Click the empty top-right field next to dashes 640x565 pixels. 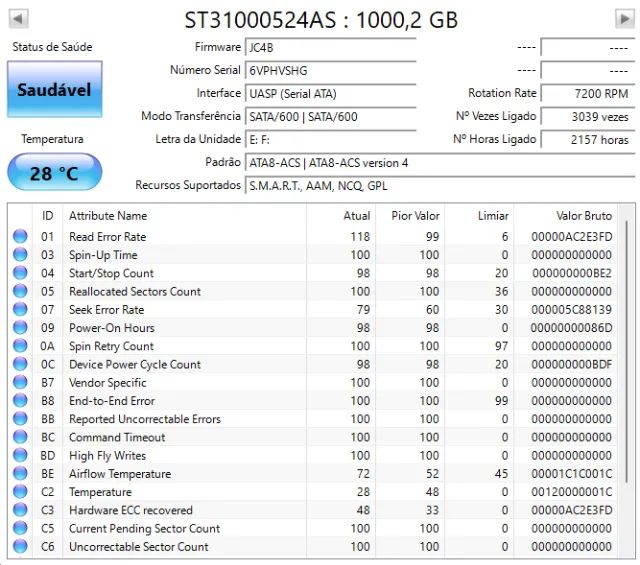tap(588, 47)
